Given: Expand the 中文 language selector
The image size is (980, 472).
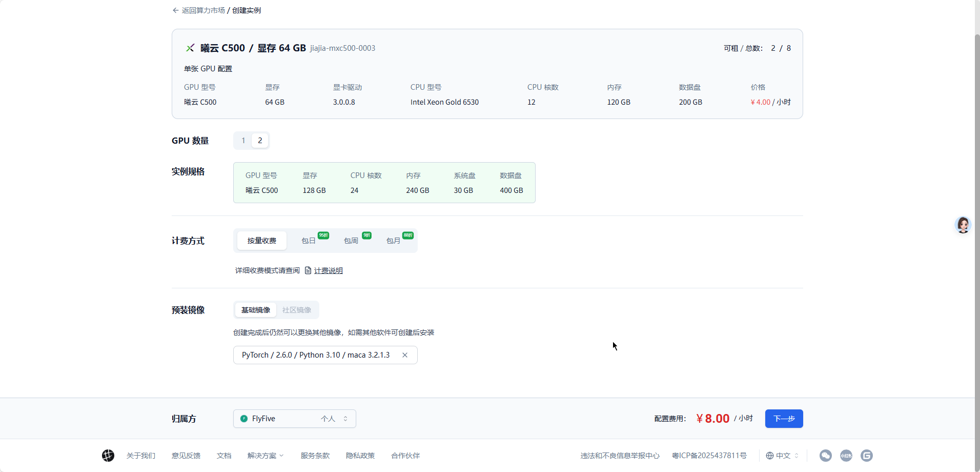Looking at the screenshot, I should (x=783, y=456).
